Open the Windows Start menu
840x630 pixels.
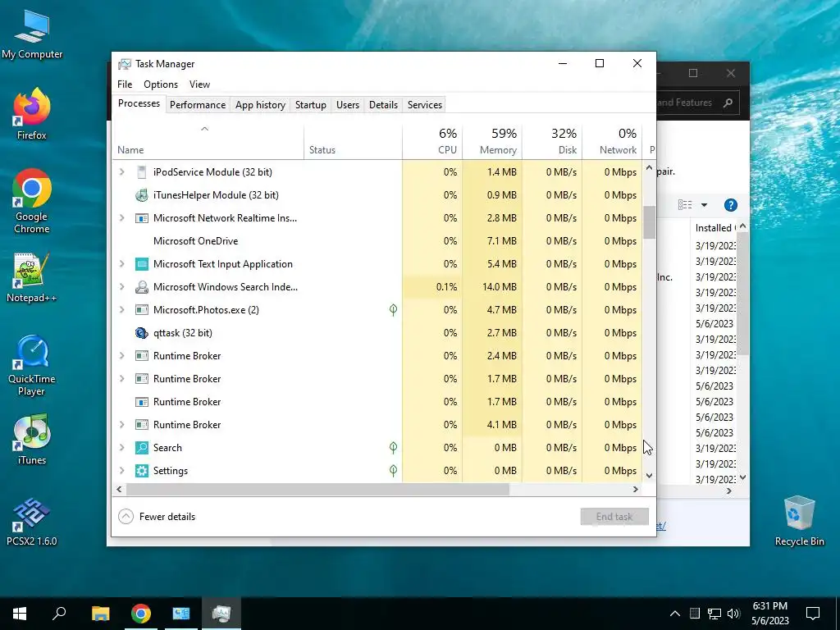tap(20, 614)
